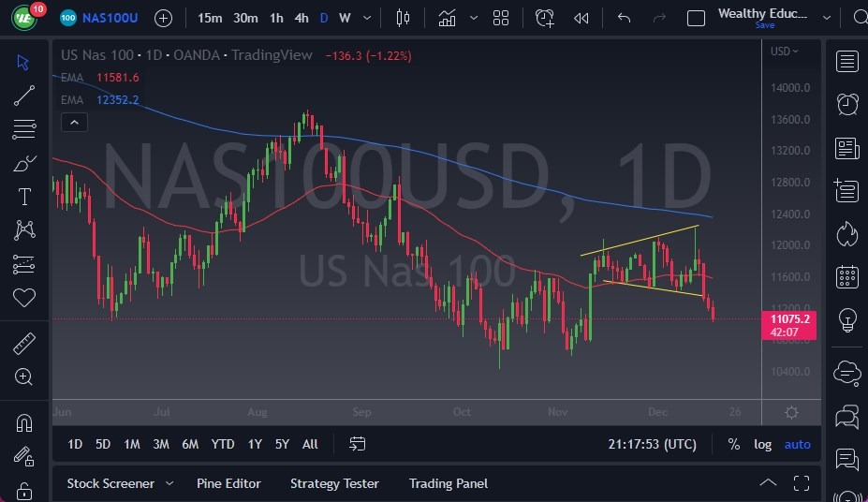This screenshot has height=502, width=868.
Task: Open the USD currency dropdown
Action: click(785, 52)
